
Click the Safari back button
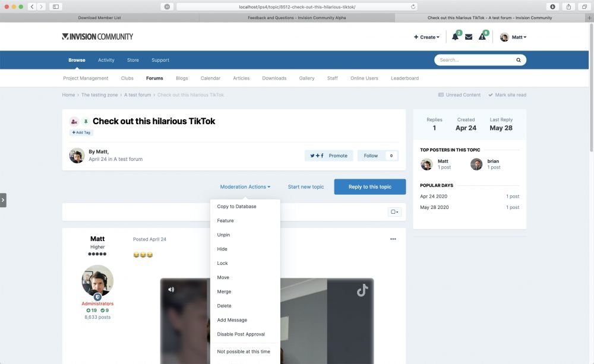tap(32, 7)
